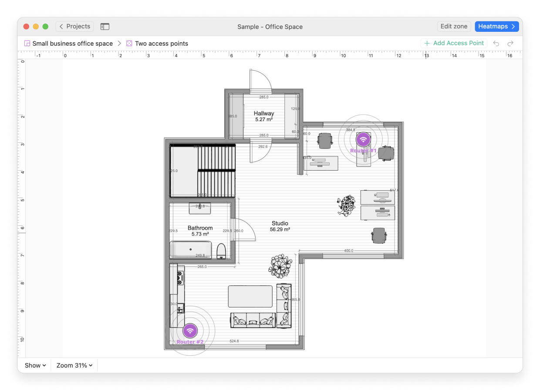The image size is (540, 392).
Task: Toggle the sidebar panel icon
Action: coord(105,26)
